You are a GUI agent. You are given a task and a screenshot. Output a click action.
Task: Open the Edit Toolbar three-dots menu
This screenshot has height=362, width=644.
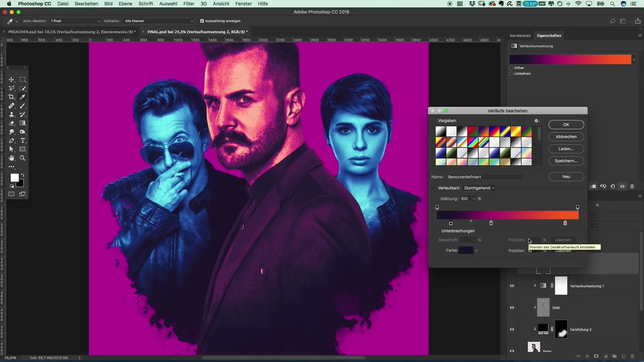click(11, 167)
